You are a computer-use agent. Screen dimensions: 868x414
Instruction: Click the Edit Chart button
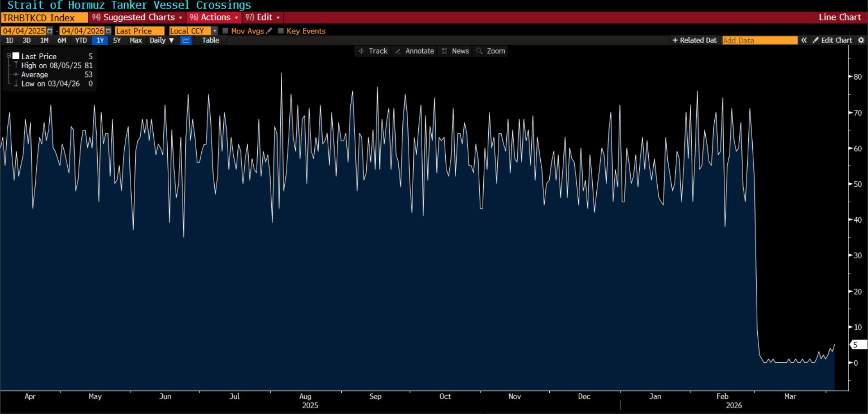point(832,40)
